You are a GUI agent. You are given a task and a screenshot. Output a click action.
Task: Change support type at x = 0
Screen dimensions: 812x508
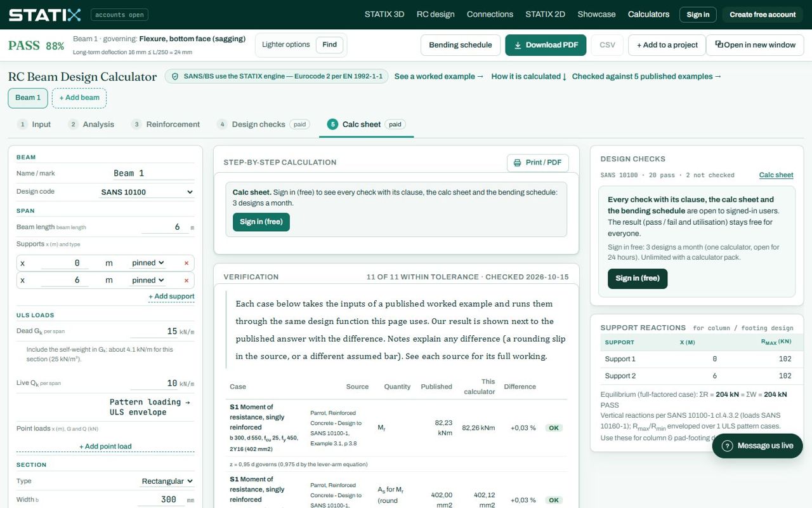148,263
